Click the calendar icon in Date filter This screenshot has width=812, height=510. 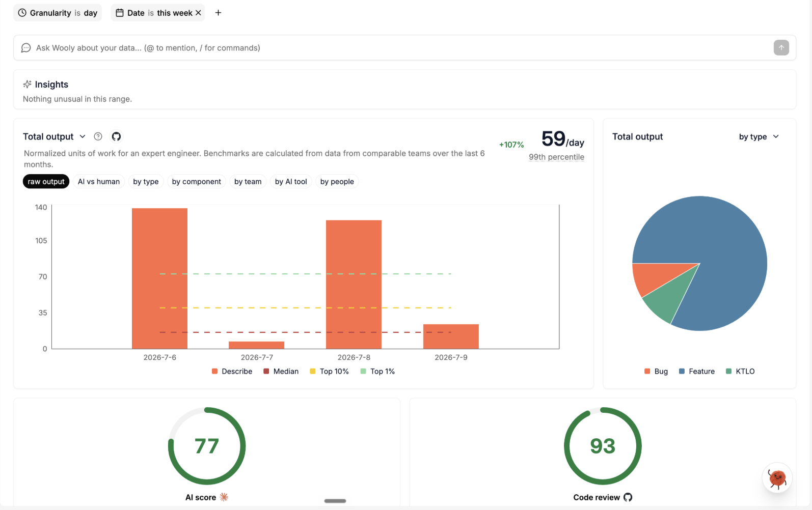[120, 13]
